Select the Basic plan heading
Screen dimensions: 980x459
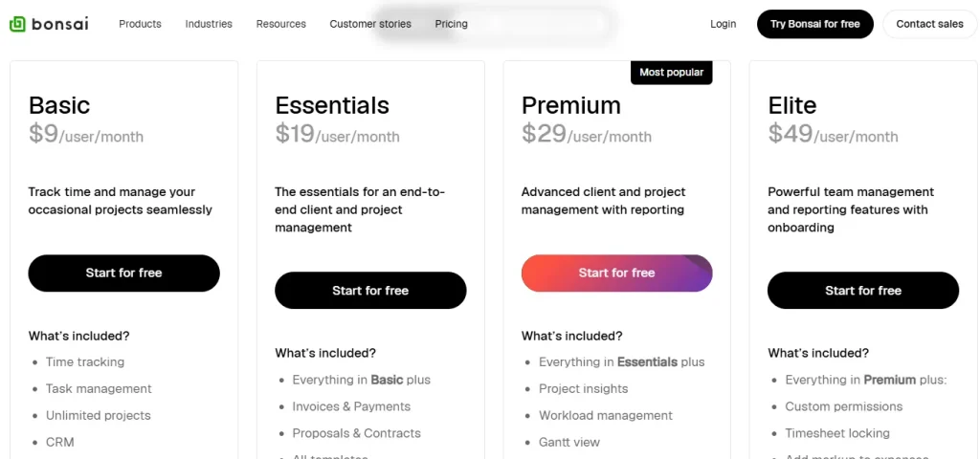point(59,105)
